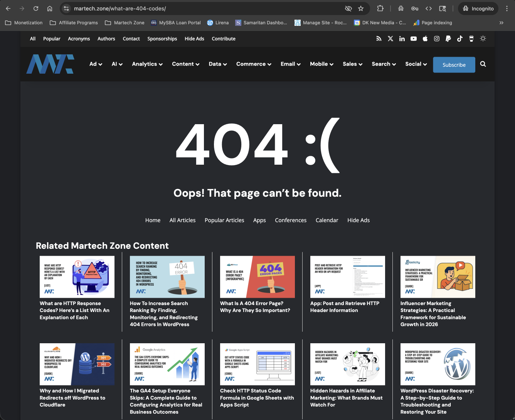Click the YouTube channel icon
The width and height of the screenshot is (515, 420).
click(x=414, y=39)
